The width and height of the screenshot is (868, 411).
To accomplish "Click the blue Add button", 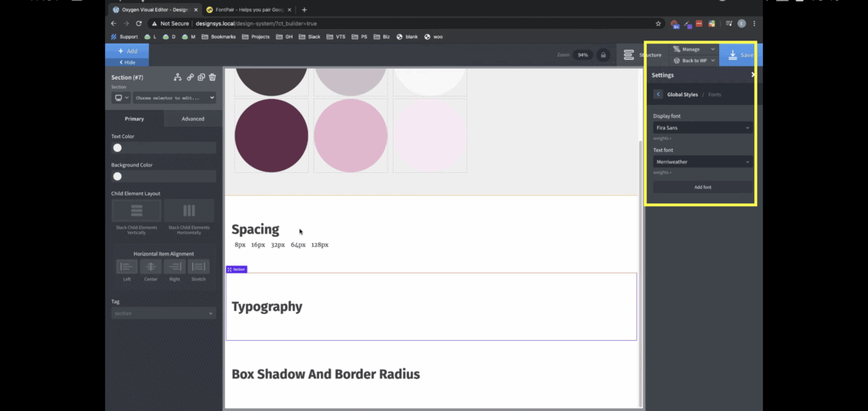I will pos(127,51).
